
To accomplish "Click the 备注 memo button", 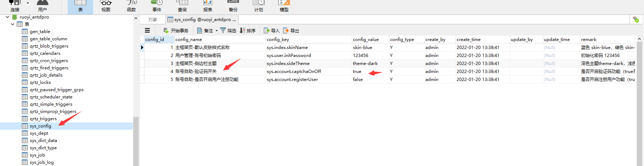I will point(205,31).
